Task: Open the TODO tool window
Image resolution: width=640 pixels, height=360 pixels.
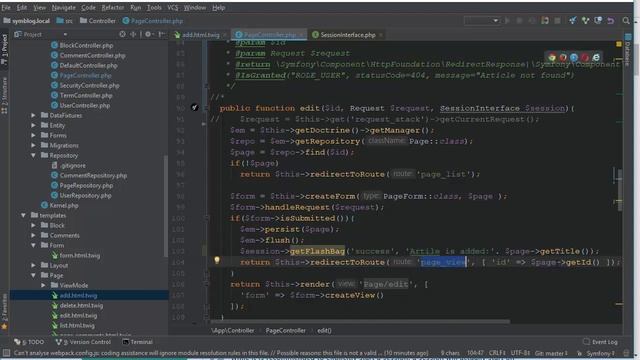Action: pyautogui.click(x=29, y=342)
